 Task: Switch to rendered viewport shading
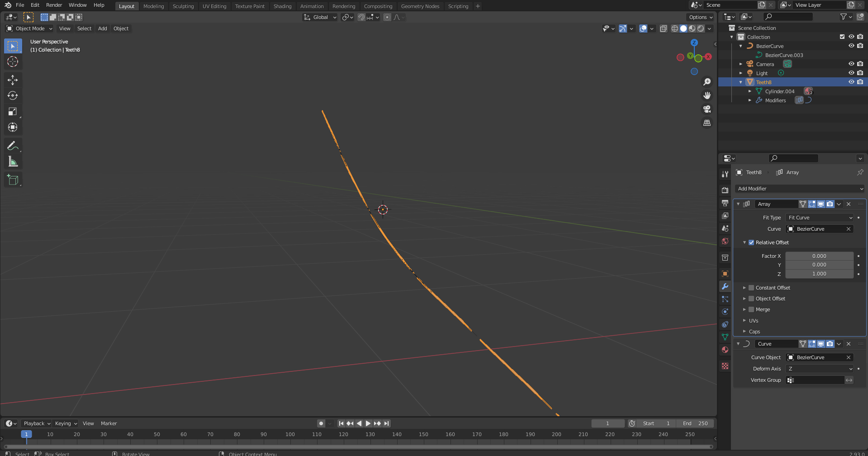[701, 28]
